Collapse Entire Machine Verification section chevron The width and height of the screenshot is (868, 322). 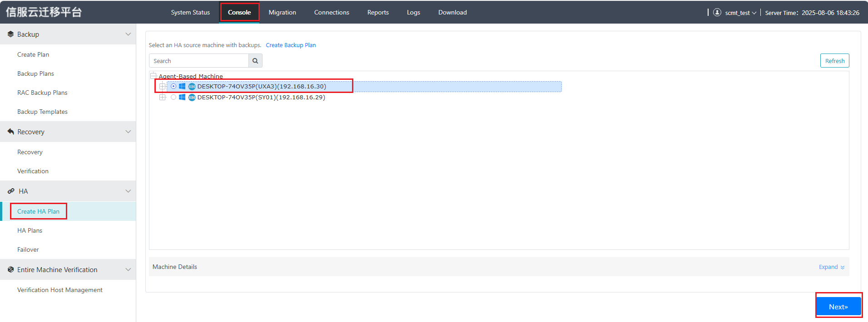pos(128,269)
